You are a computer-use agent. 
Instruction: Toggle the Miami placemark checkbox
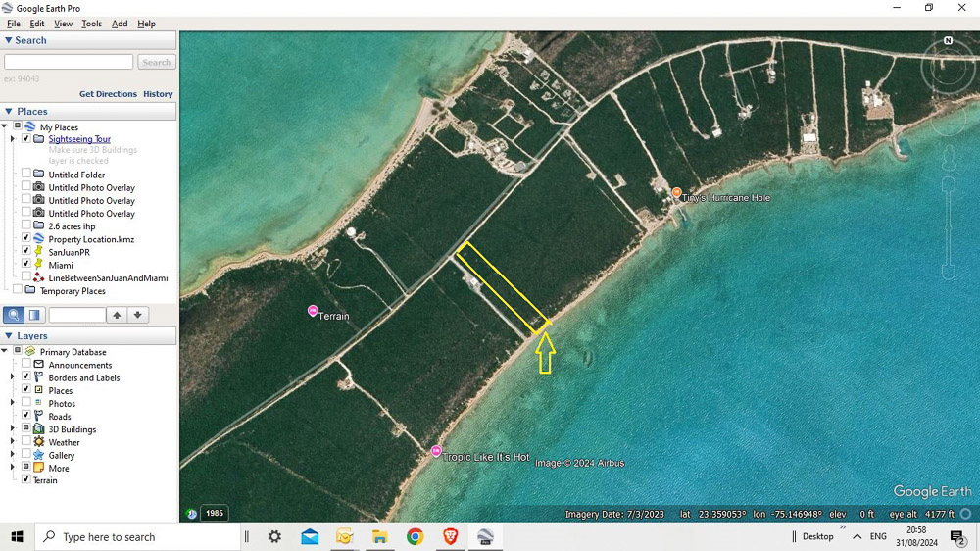tap(26, 265)
